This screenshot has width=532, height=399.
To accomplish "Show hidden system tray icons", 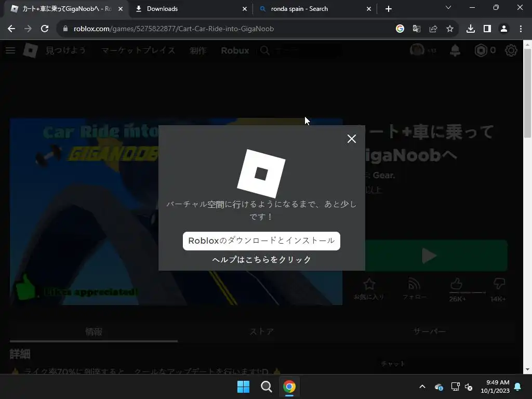I will [x=422, y=387].
